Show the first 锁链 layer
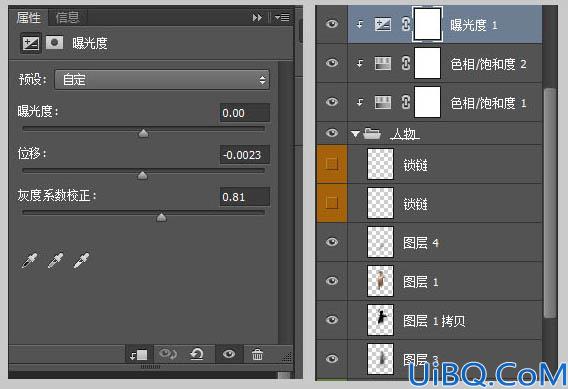This screenshot has height=389, width=568. [x=331, y=164]
